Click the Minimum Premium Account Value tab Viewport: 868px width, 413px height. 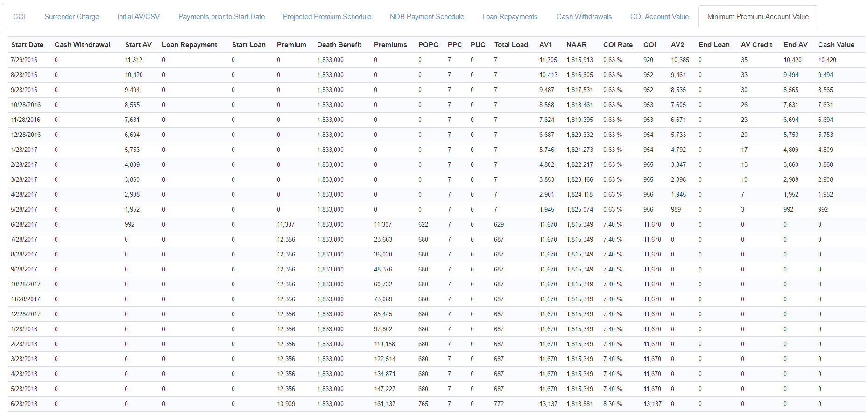point(757,17)
